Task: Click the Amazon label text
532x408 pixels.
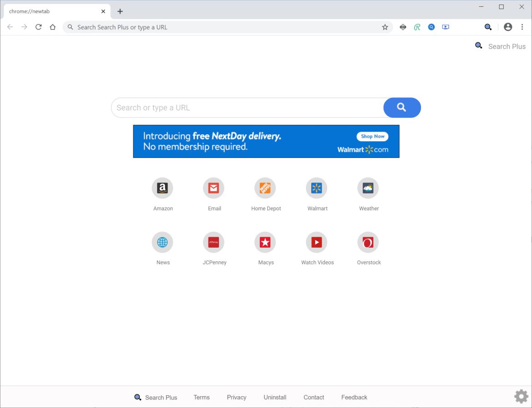Action: [x=163, y=209]
